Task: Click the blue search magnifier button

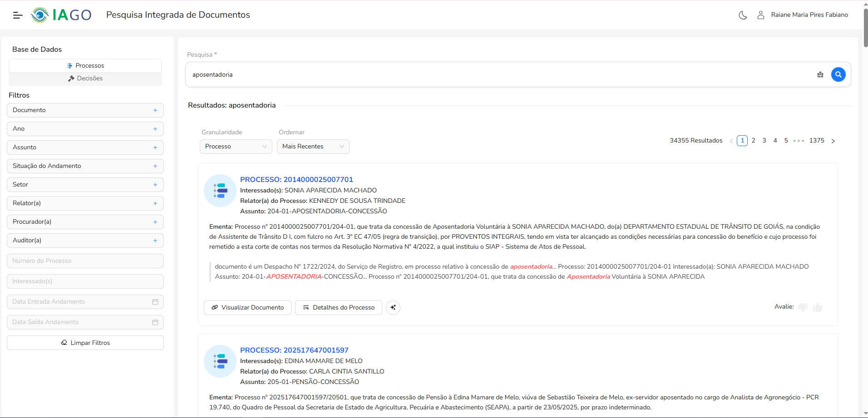Action: tap(838, 74)
